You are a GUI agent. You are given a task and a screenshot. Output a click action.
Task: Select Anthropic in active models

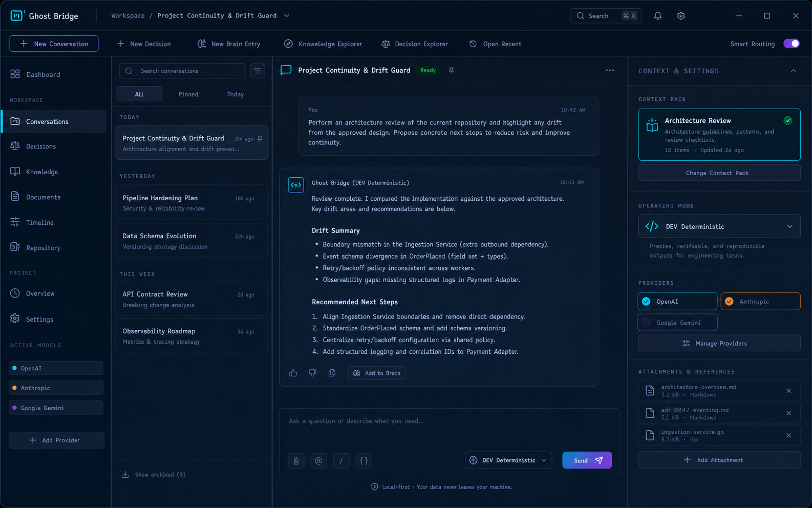click(x=56, y=388)
